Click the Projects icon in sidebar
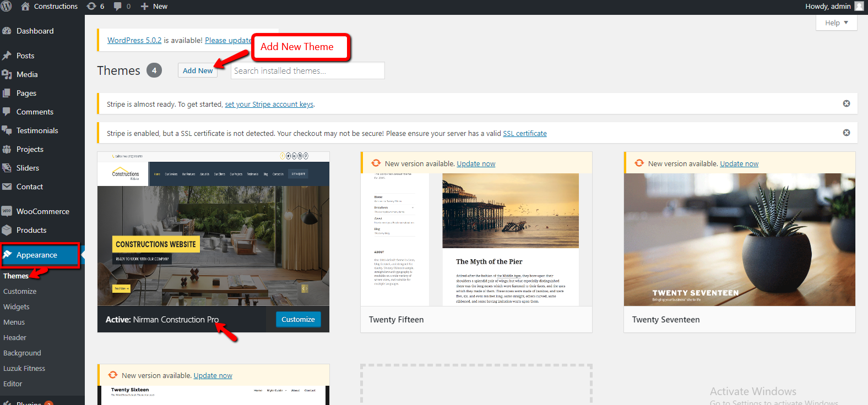This screenshot has width=868, height=405. [7, 149]
